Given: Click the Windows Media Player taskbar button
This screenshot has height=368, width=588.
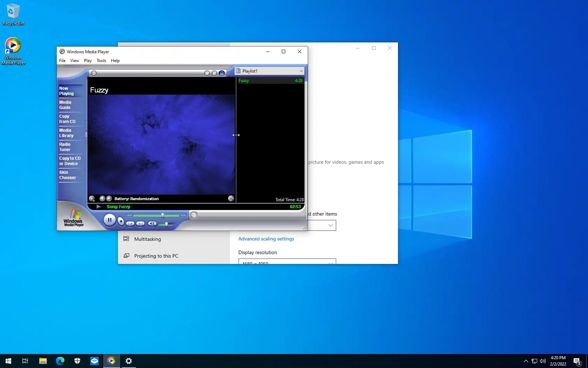Looking at the screenshot, I should click(111, 361).
